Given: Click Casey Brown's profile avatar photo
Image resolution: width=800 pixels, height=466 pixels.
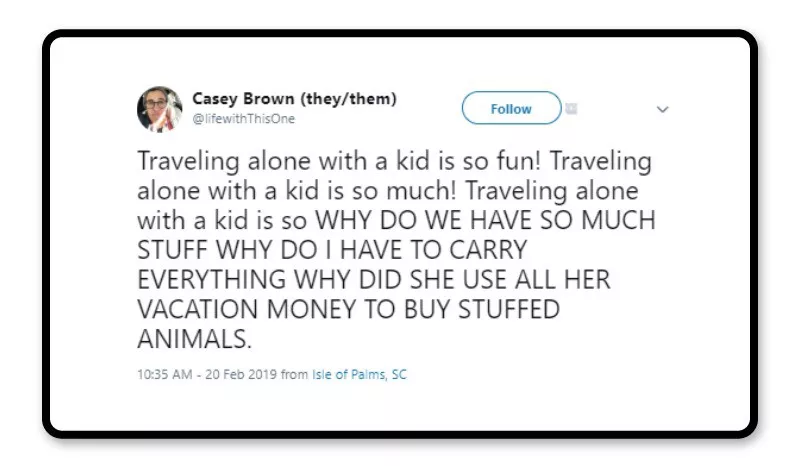Looking at the screenshot, I should (x=159, y=109).
